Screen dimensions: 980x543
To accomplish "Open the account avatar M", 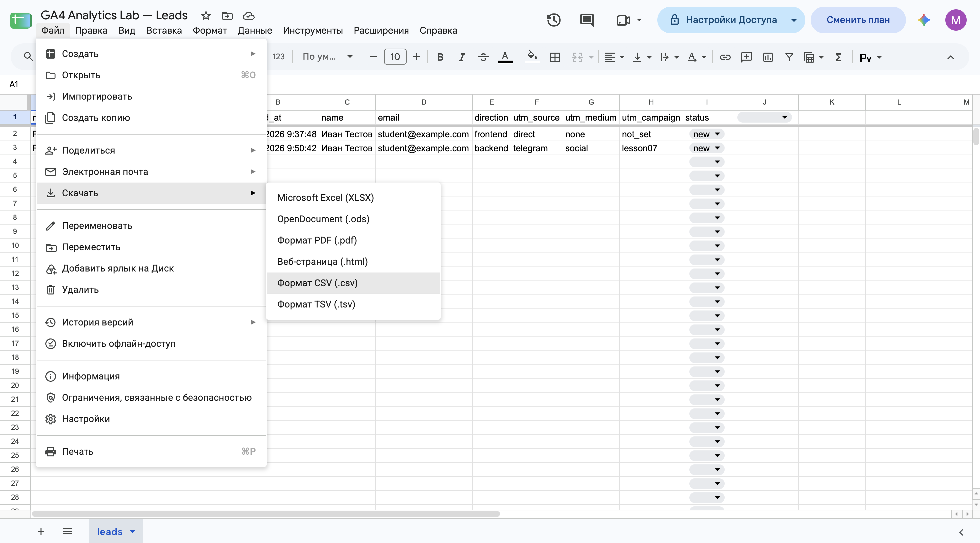I will 956,20.
